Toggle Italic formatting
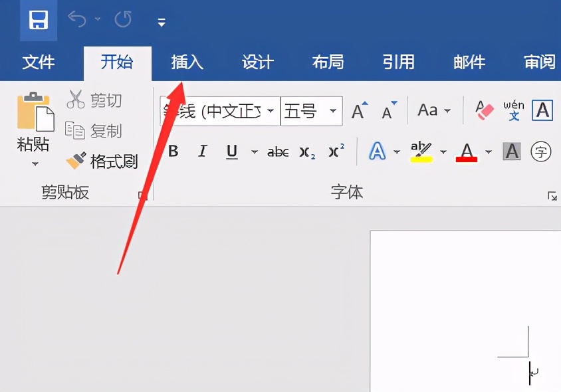The image size is (561, 392). [203, 151]
